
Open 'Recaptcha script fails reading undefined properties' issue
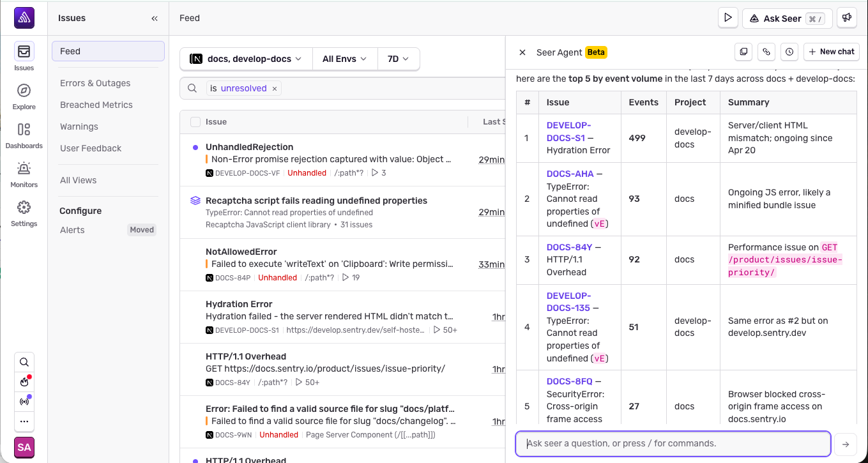click(317, 201)
